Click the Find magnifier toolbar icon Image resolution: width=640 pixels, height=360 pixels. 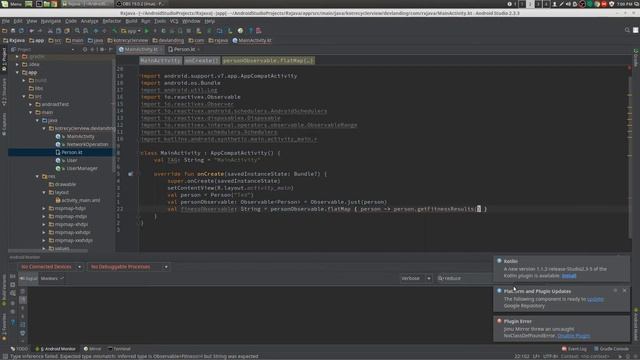tap(77, 31)
